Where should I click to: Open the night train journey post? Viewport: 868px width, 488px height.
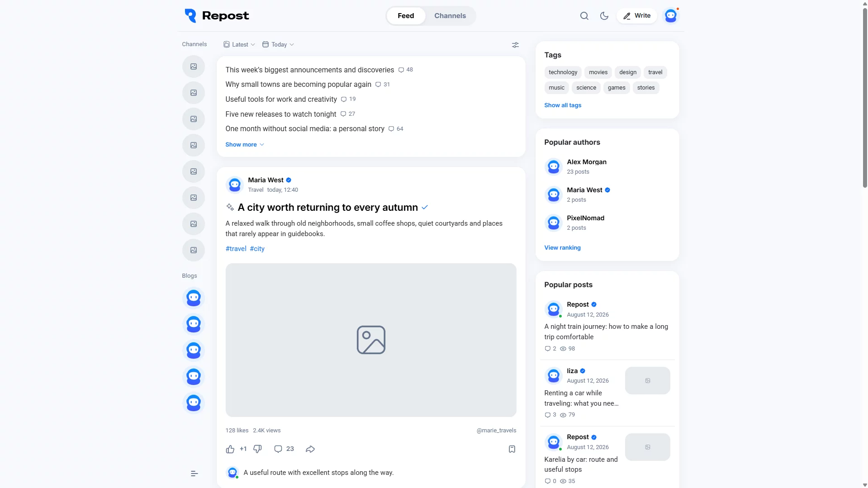[606, 332]
